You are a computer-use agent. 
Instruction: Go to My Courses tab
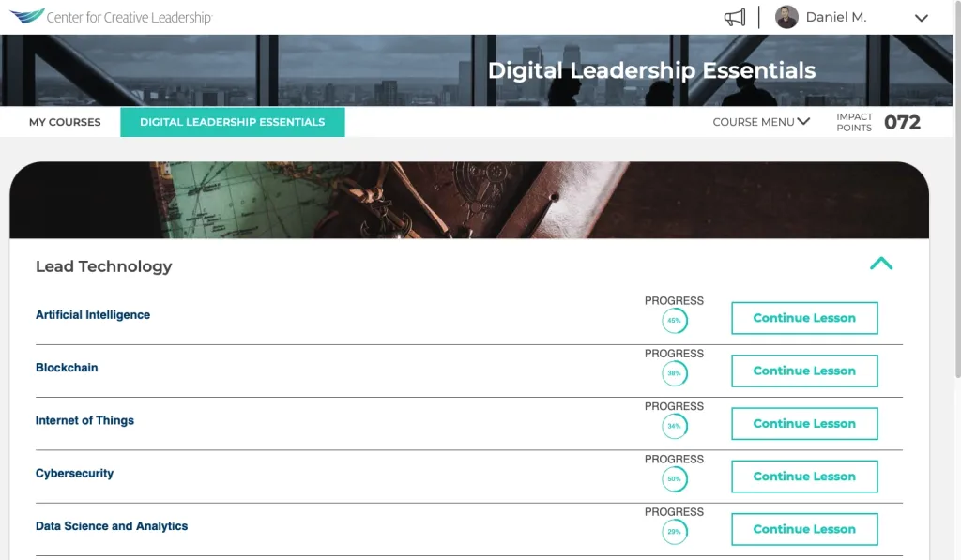coord(65,122)
